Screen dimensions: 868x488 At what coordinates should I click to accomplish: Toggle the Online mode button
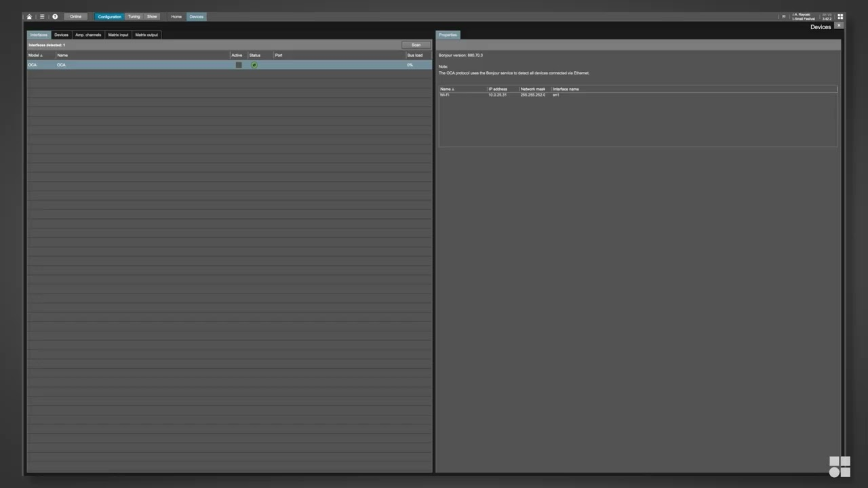(76, 17)
